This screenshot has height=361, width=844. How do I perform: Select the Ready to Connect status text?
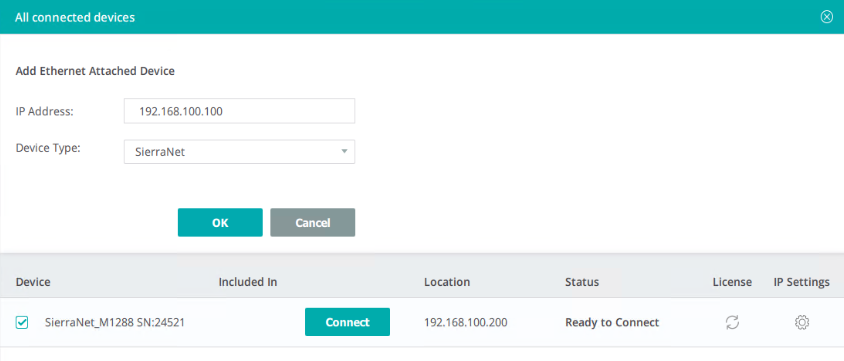[612, 322]
